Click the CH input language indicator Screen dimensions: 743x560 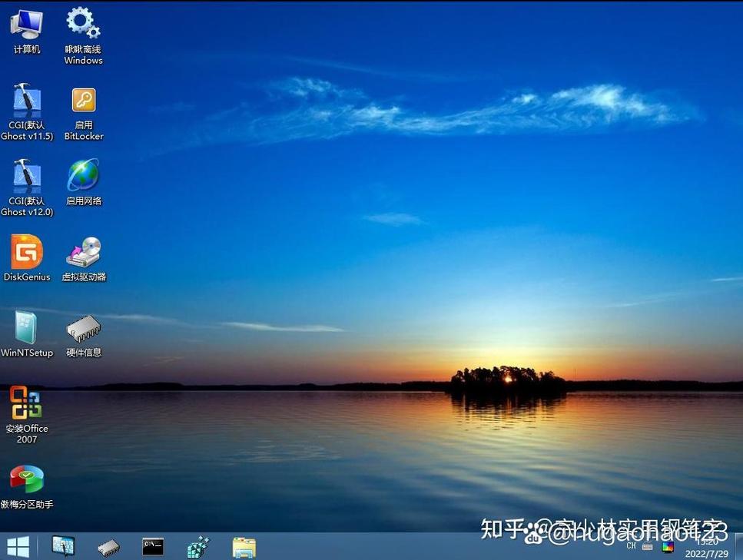[x=631, y=545]
